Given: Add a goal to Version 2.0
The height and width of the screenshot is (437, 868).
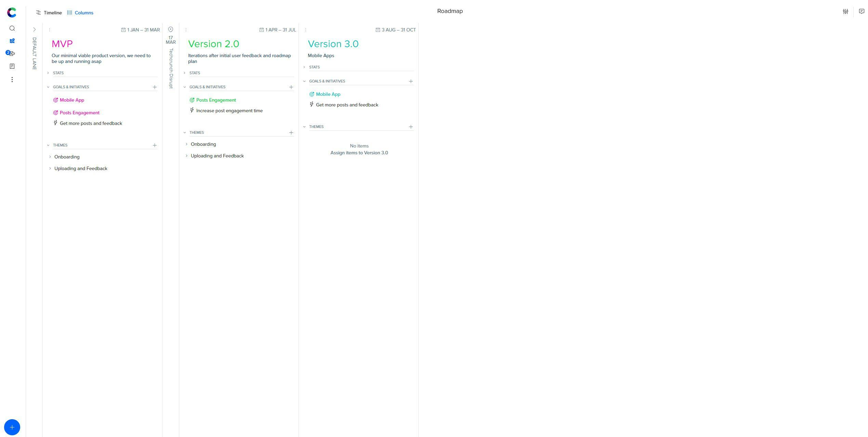Looking at the screenshot, I should pos(291,87).
